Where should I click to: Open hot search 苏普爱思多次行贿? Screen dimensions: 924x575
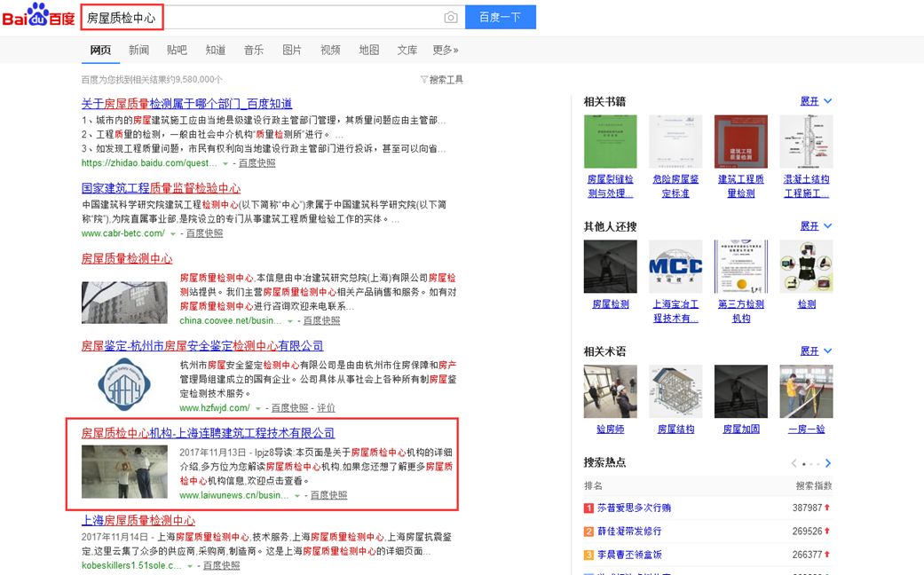(x=634, y=508)
